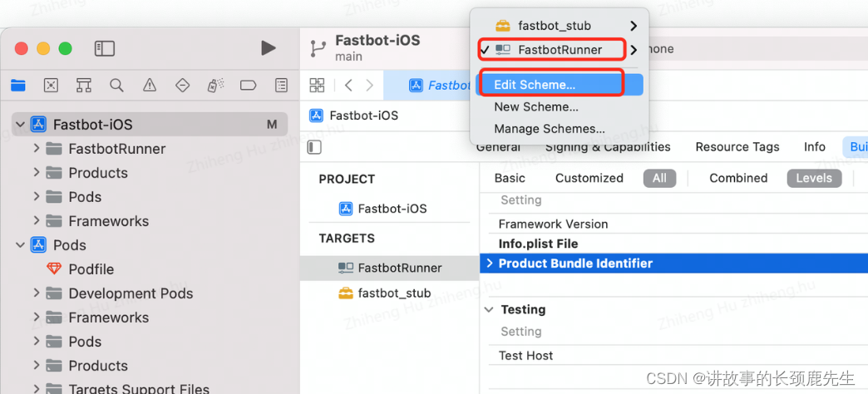868x394 pixels.
Task: Run the project with the play button
Action: pyautogui.click(x=269, y=48)
